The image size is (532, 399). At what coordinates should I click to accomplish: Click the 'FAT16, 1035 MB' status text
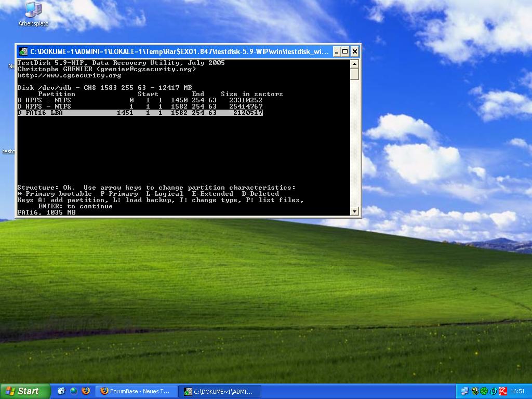(x=46, y=212)
